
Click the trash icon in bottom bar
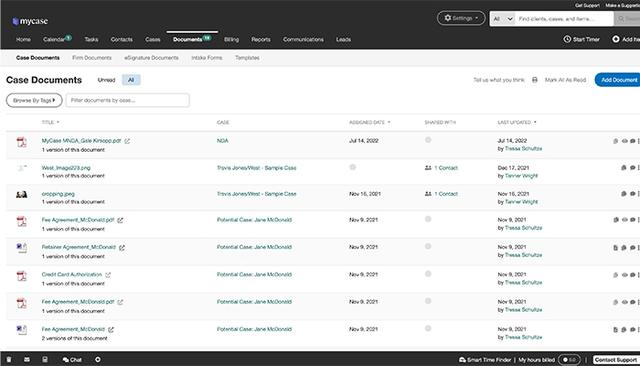click(9, 359)
